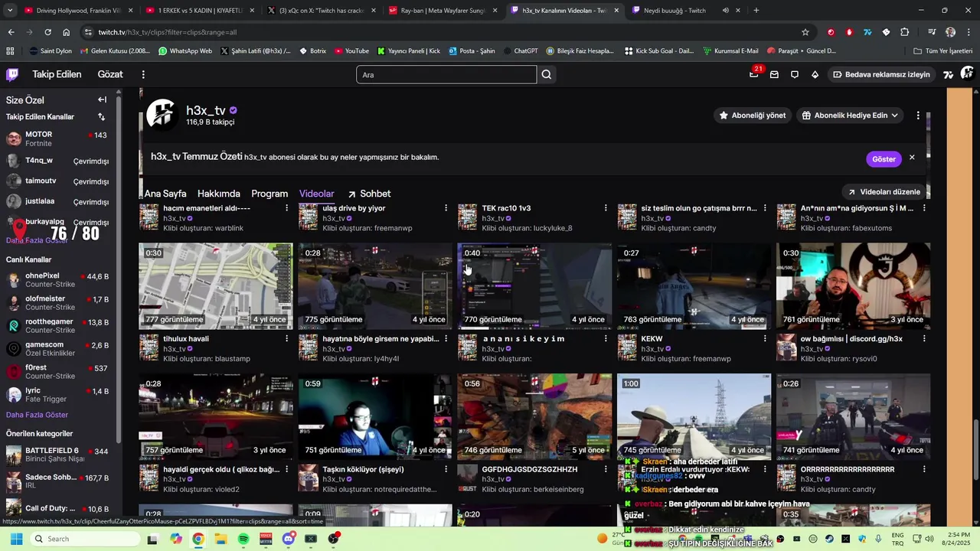This screenshot has height=551, width=980.
Task: Click the 7TV extension in Chrome toolbar
Action: click(867, 32)
